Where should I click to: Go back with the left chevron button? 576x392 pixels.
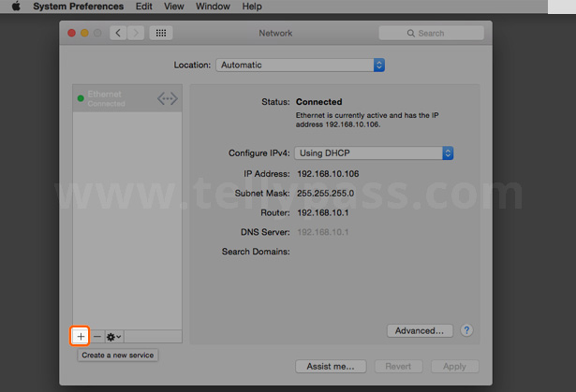click(118, 33)
